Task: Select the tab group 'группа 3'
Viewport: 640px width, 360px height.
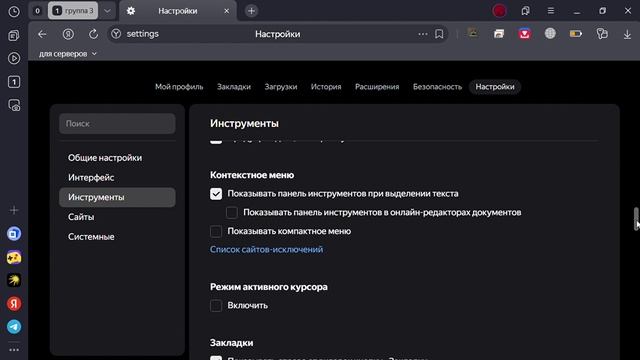Action: click(73, 11)
